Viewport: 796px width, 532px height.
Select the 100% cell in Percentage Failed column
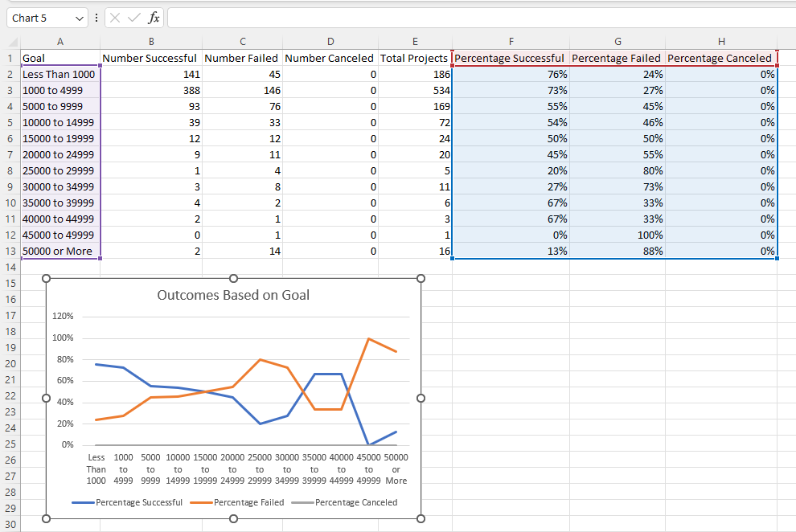(618, 235)
